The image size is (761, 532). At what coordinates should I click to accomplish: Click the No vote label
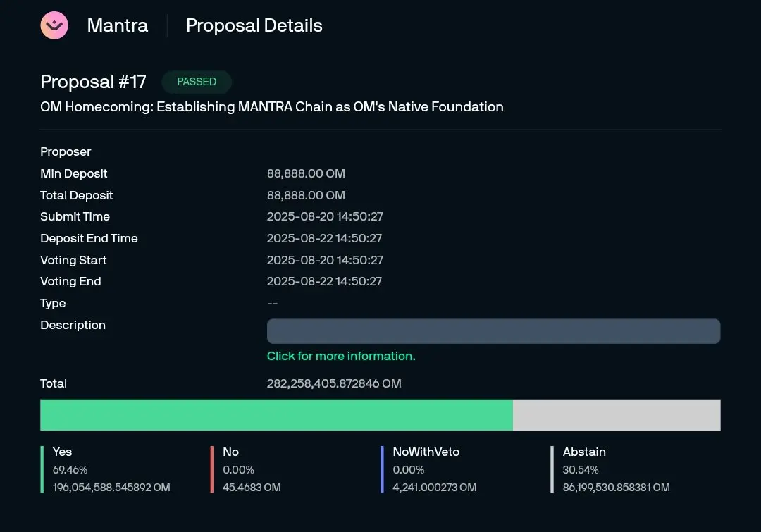click(230, 452)
